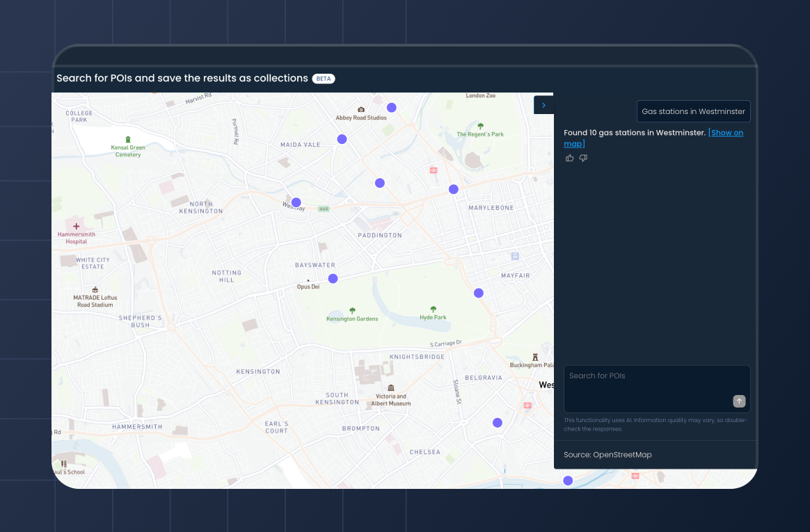The image size is (810, 532).
Task: Click the thumbs down feedback icon
Action: (x=583, y=158)
